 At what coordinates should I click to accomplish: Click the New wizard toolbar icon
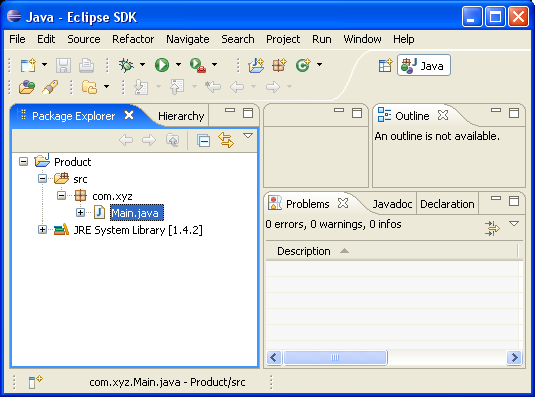coord(28,65)
